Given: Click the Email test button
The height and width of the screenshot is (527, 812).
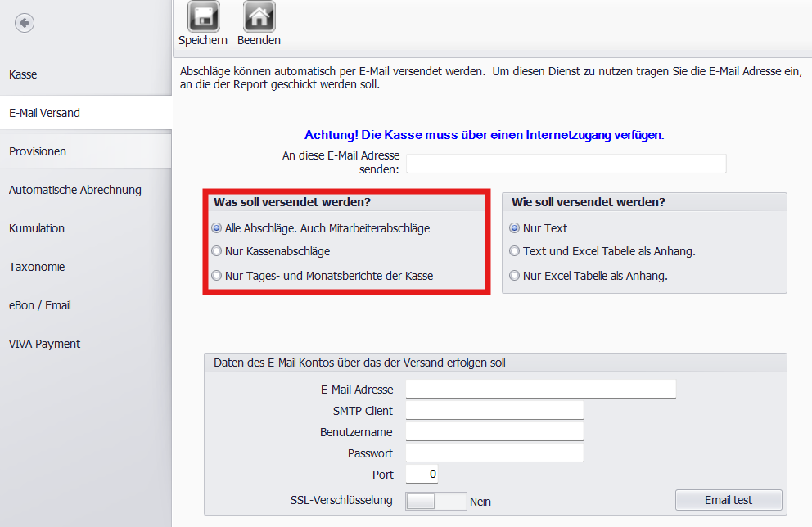Looking at the screenshot, I should tap(729, 500).
